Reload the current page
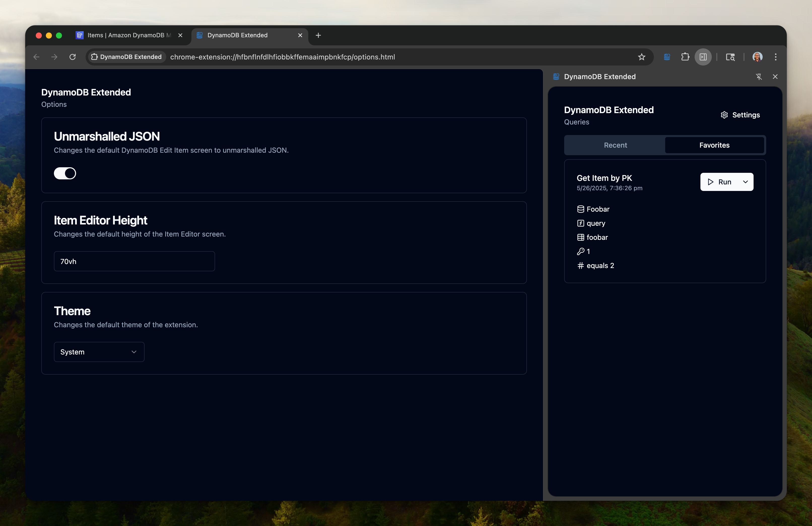 point(72,57)
